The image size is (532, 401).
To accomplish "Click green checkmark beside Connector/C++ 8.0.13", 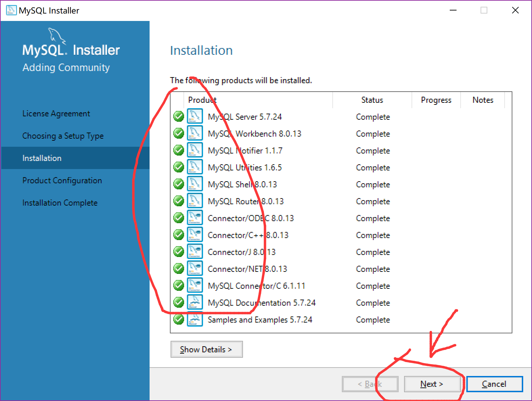I will coord(179,235).
